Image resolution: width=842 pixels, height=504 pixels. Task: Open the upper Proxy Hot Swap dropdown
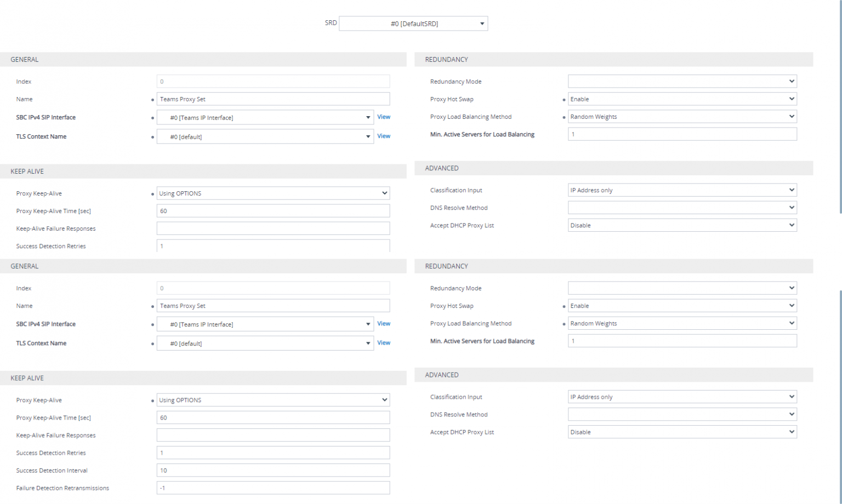[682, 99]
